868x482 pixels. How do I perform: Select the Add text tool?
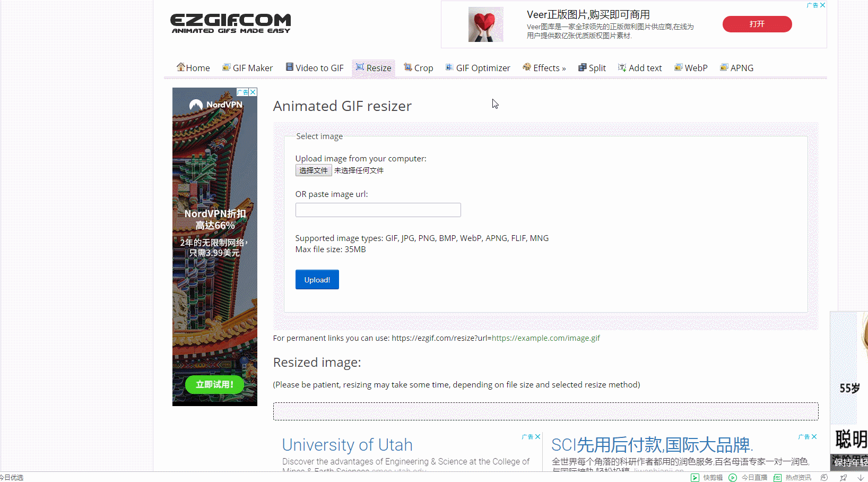(640, 67)
